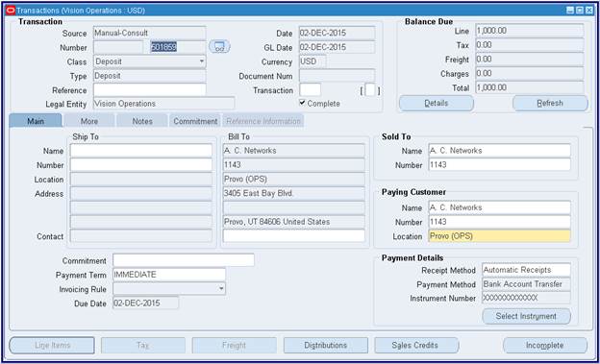Click the Sold To Number field
Screen dimensions: 600x364
(499, 165)
